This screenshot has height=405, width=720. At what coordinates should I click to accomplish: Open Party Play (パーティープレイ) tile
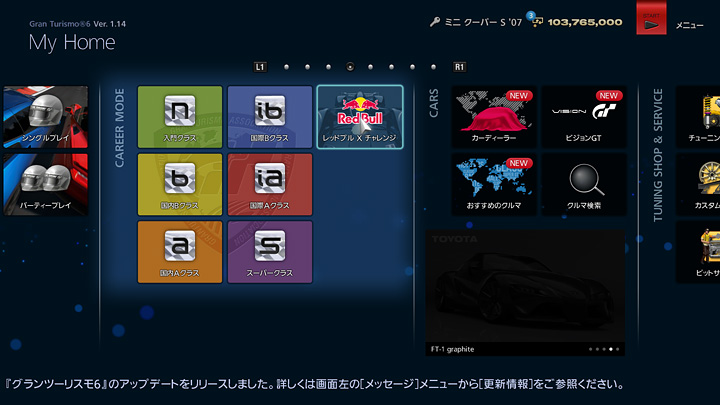click(x=45, y=184)
